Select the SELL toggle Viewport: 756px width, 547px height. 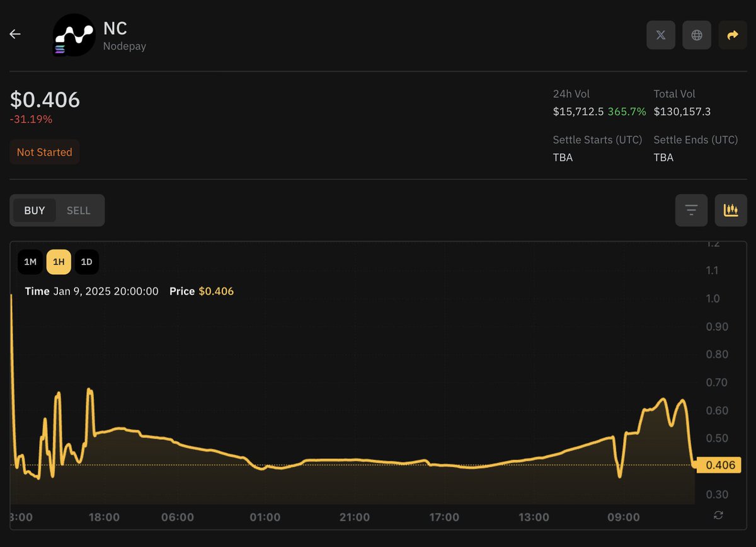79,210
